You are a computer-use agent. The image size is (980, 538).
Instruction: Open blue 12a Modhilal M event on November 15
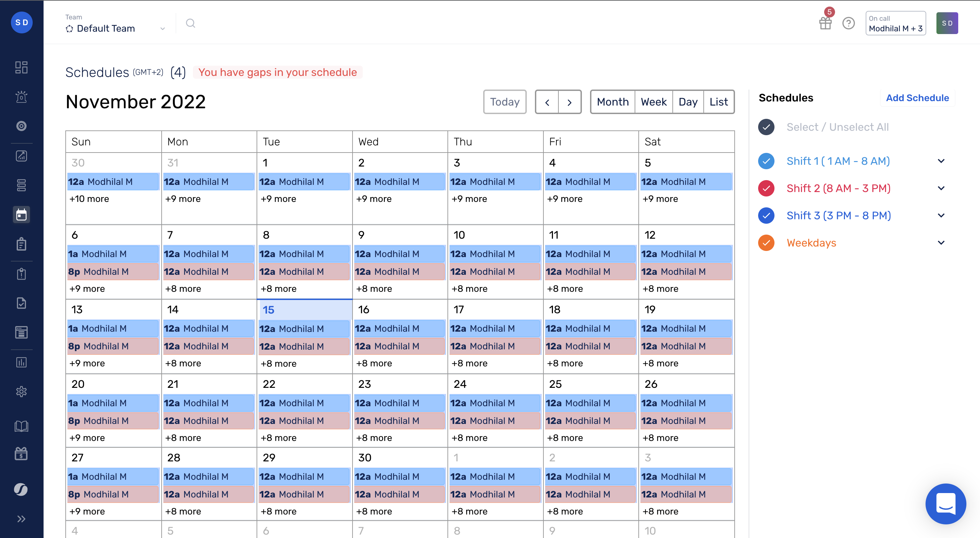click(304, 329)
